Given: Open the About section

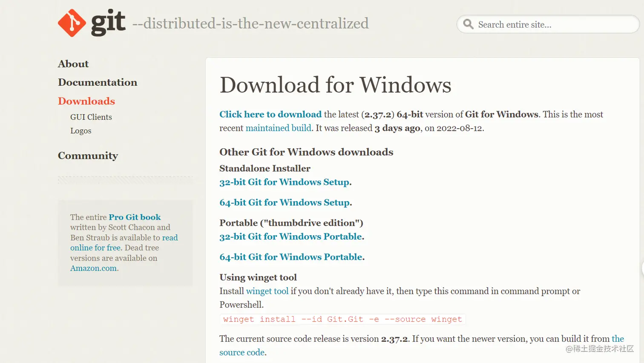Looking at the screenshot, I should [x=73, y=64].
